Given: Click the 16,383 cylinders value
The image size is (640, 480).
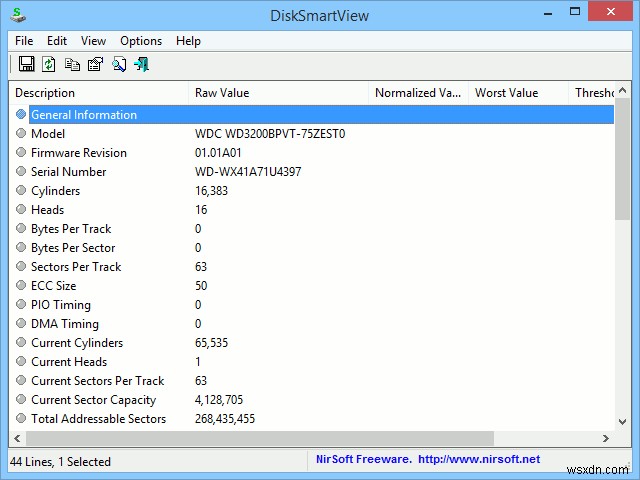Looking at the screenshot, I should [x=211, y=190].
